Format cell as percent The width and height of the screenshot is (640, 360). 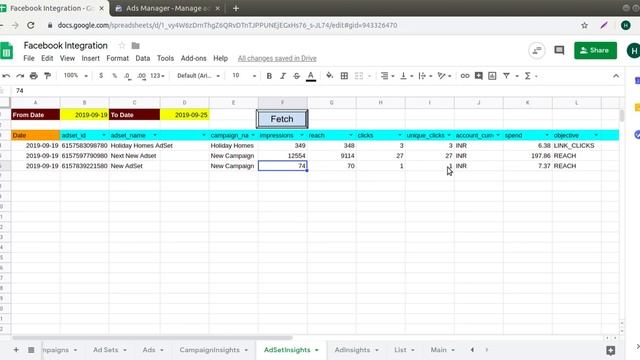(115, 76)
